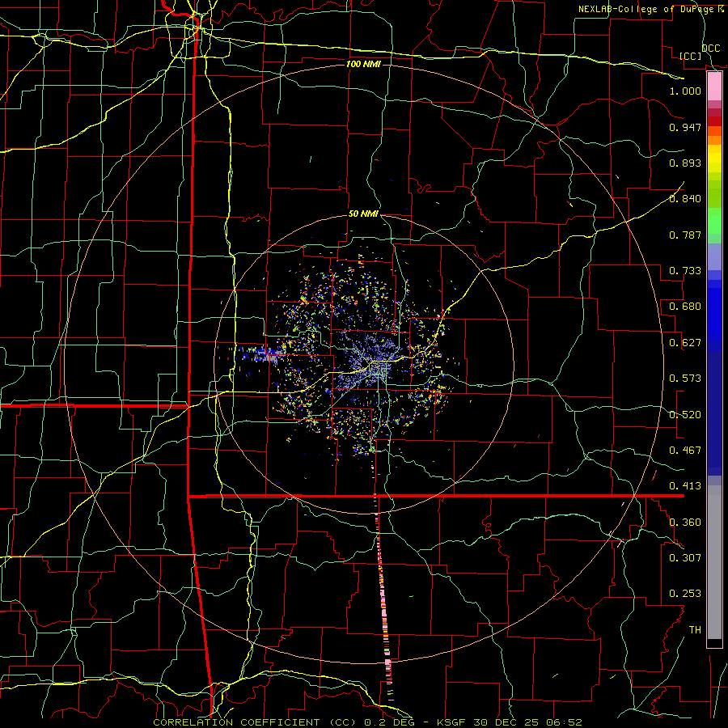Click the 0.627 color scale label
The height and width of the screenshot is (728, 728).
coord(685,343)
